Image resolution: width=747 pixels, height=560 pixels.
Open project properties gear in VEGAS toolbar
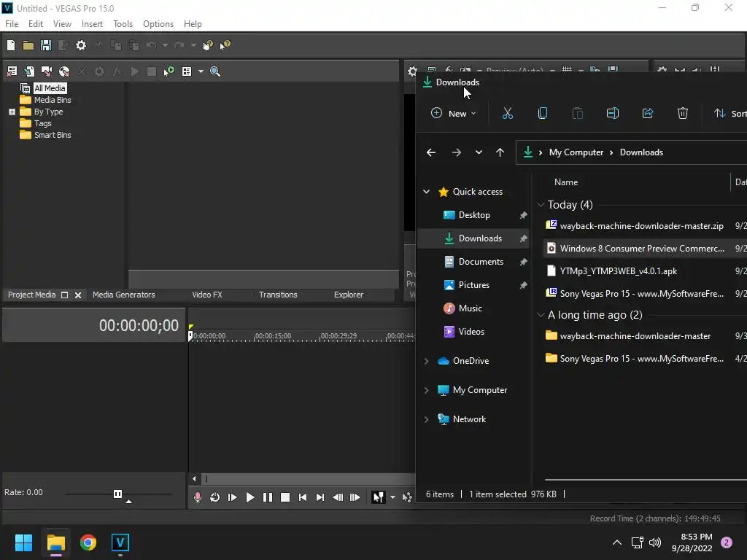point(81,45)
